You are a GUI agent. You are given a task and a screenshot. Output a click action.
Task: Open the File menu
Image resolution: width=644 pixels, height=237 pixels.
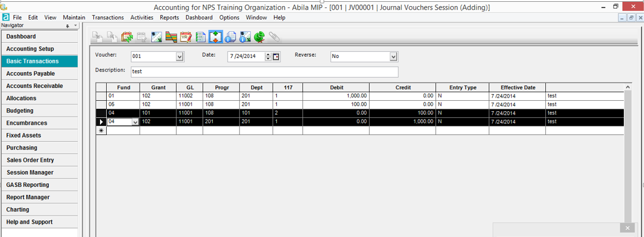tap(17, 17)
